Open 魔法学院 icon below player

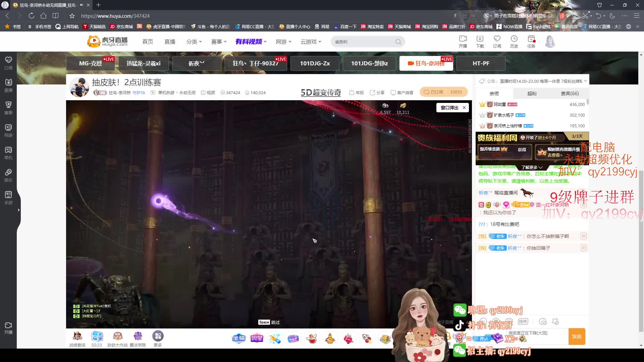coord(138,339)
